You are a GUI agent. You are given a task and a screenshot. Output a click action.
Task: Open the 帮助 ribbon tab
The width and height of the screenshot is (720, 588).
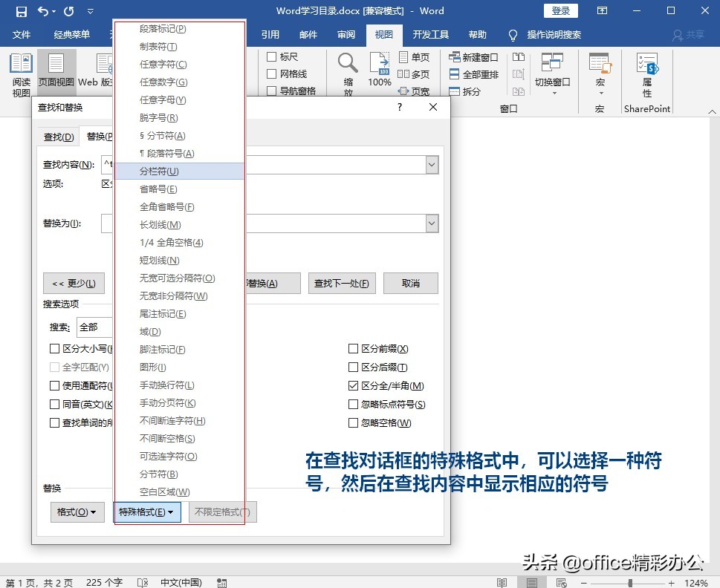[477, 34]
